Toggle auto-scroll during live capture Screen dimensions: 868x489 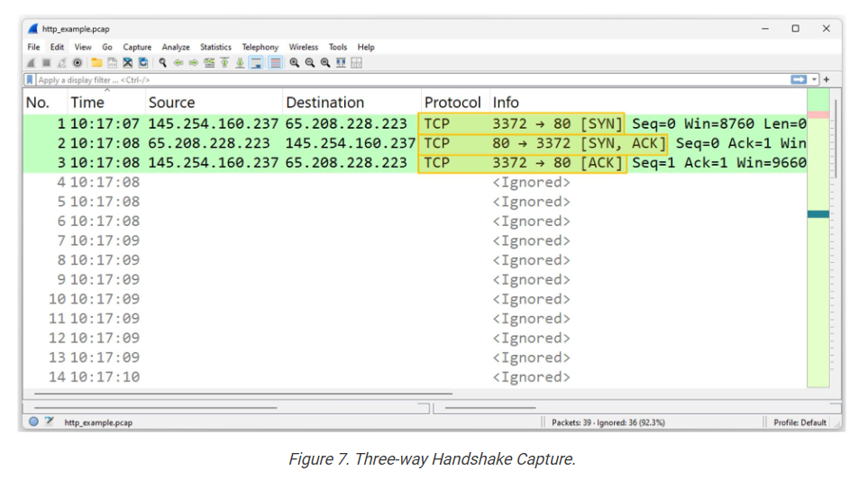(255, 63)
